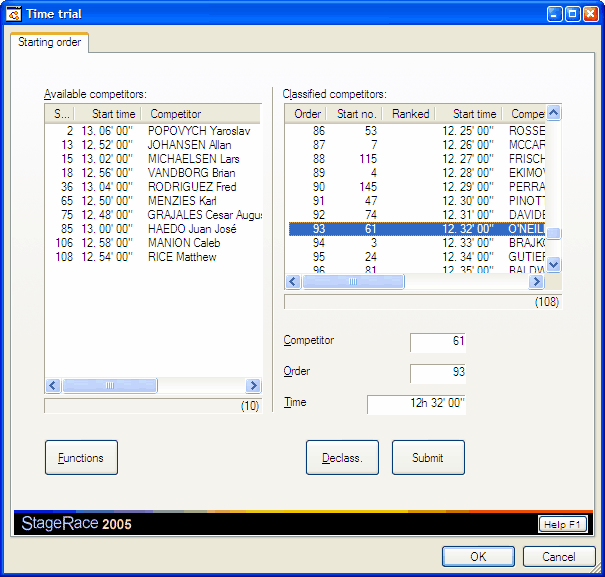The width and height of the screenshot is (605, 577).
Task: Select POPOVYCH Yaroslav in available competitors
Action: [x=153, y=131]
